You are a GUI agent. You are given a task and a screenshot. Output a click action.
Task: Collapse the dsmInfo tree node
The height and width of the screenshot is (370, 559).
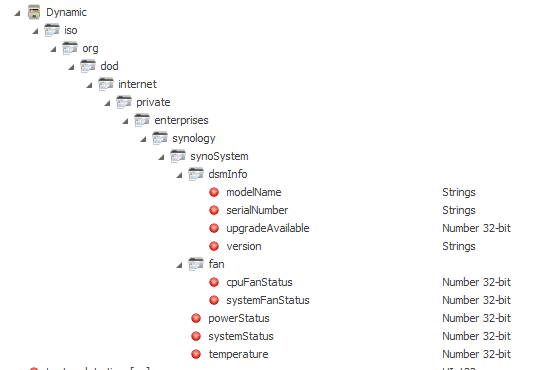point(179,175)
